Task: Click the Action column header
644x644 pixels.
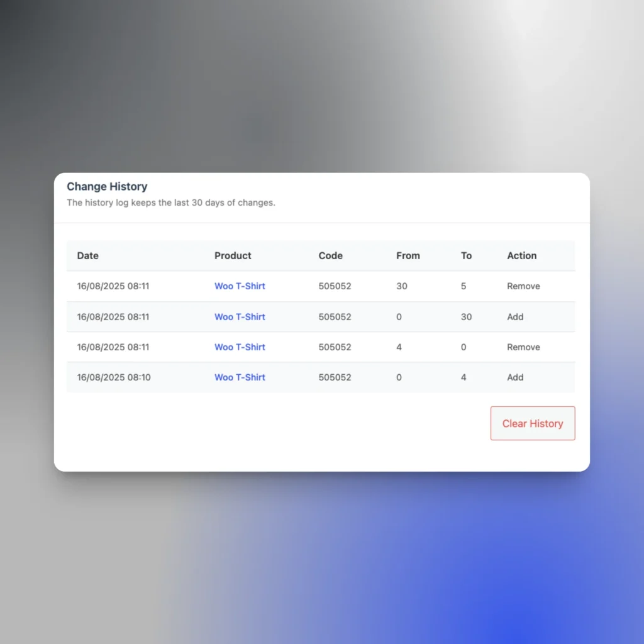Action: [x=521, y=256]
